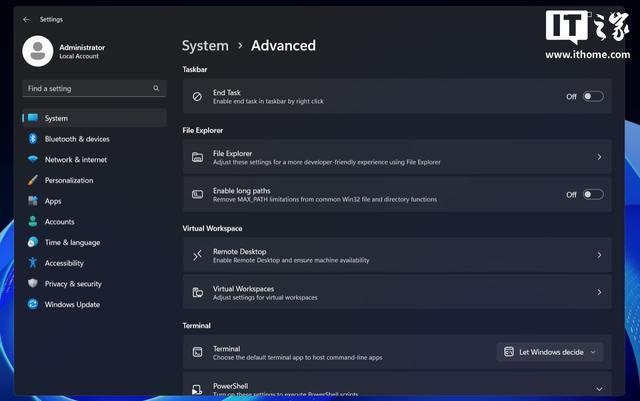Toggle the End Task switch
This screenshot has width=640, height=401.
(593, 97)
